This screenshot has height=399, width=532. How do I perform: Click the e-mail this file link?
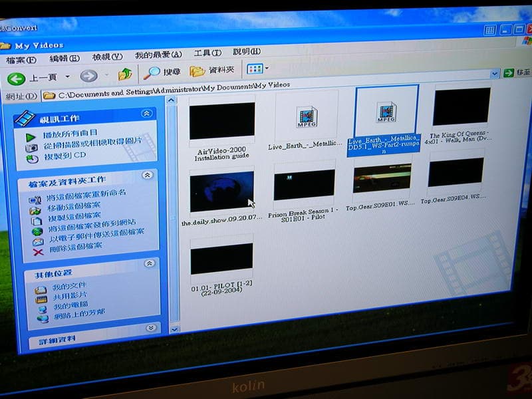96,236
